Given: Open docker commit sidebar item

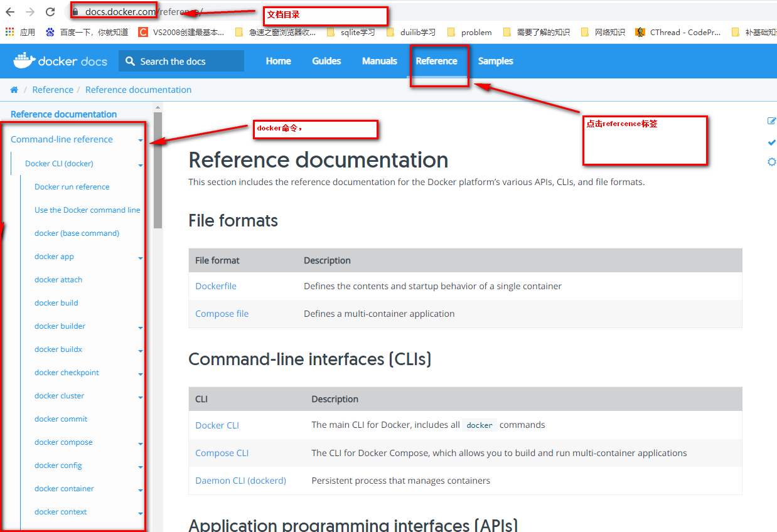Looking at the screenshot, I should tap(61, 419).
